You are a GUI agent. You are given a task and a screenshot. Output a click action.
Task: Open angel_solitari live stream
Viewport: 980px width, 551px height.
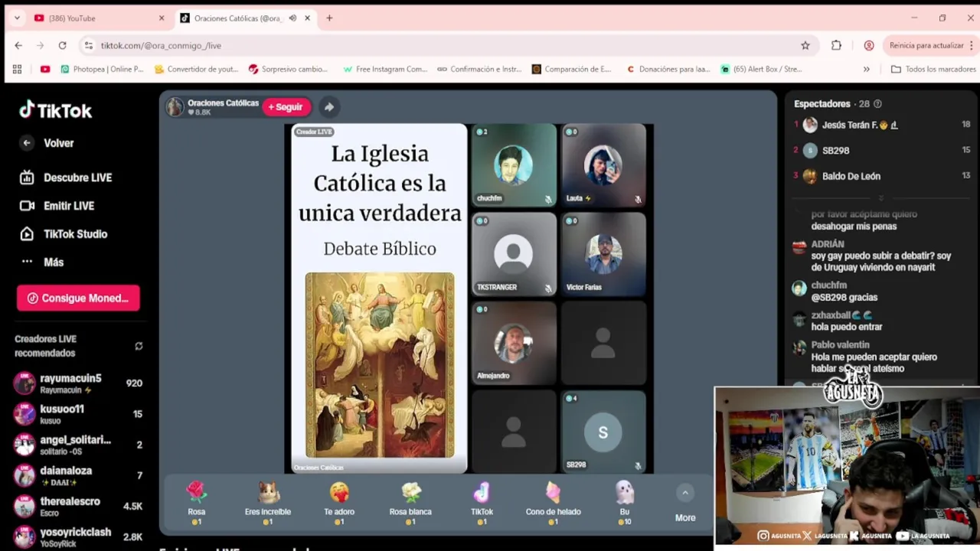[78, 445]
